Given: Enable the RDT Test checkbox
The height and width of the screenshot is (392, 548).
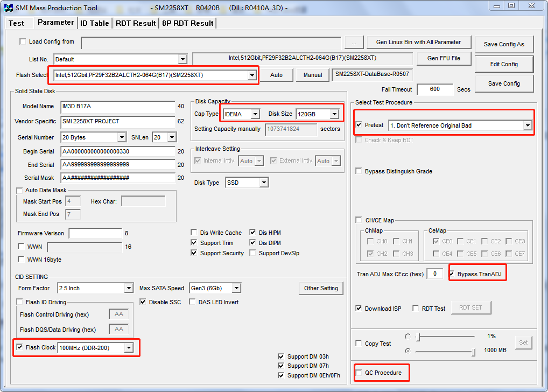Looking at the screenshot, I should pyautogui.click(x=416, y=309).
